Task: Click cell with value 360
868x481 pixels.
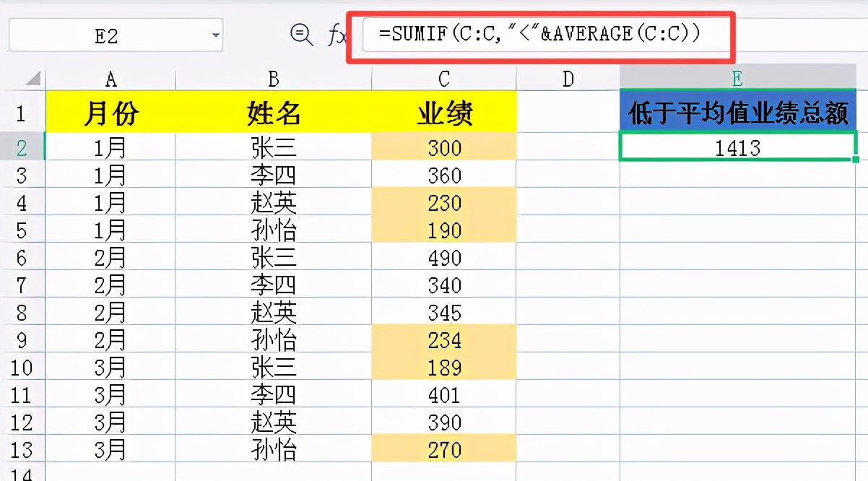Action: click(444, 175)
